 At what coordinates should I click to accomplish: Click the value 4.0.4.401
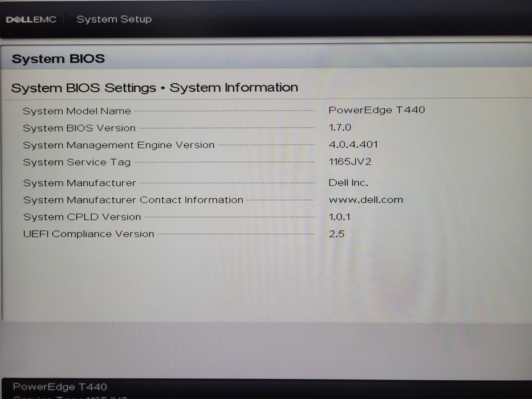(353, 145)
